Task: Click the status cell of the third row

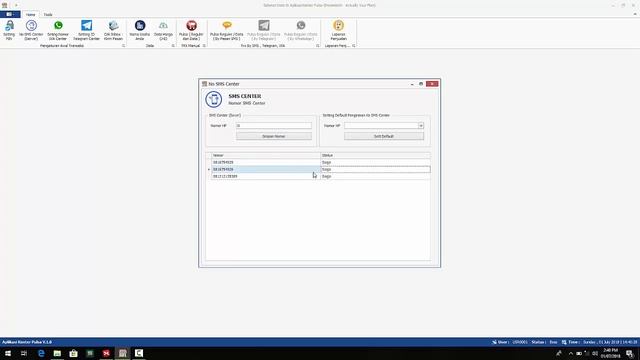Action: tap(375, 176)
